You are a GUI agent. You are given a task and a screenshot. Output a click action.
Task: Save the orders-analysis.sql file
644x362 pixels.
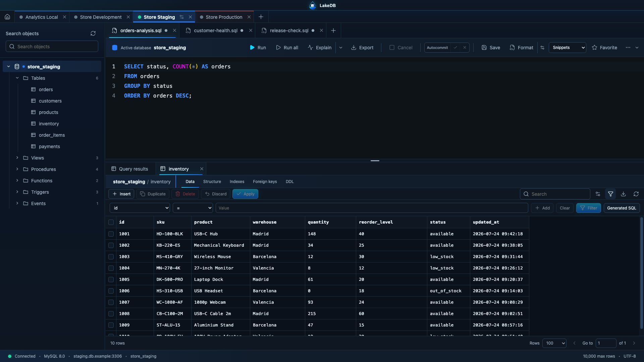(491, 48)
